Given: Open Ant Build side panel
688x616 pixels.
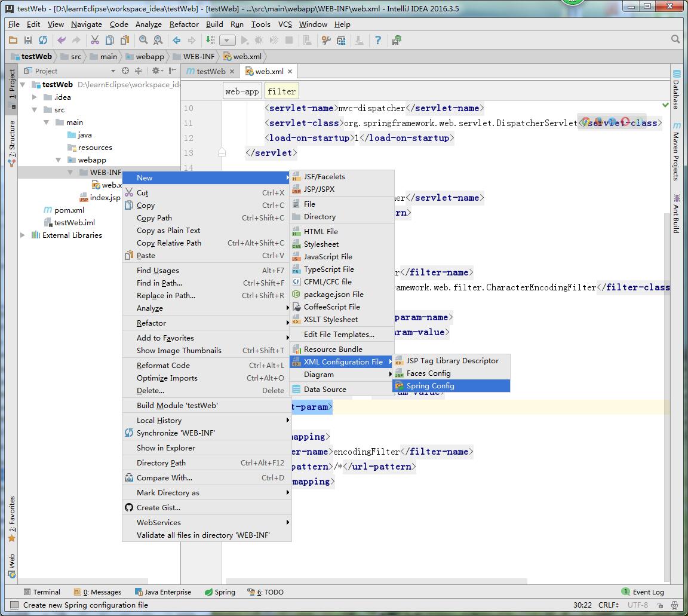Looking at the screenshot, I should tap(676, 214).
